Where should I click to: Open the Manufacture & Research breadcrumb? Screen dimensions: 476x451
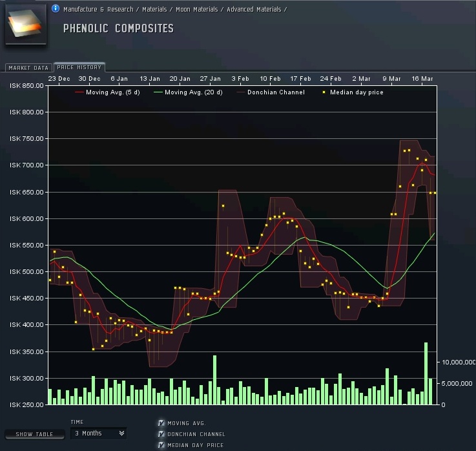(98, 10)
